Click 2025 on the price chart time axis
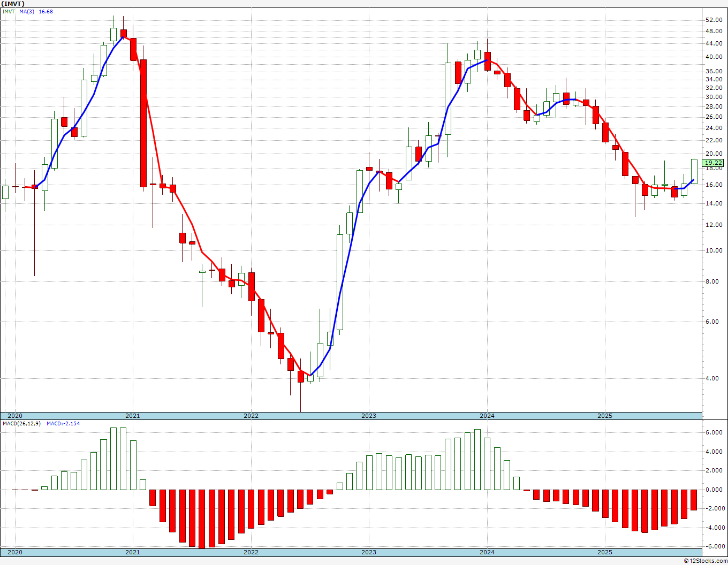Image resolution: width=728 pixels, height=565 pixels. [x=605, y=416]
